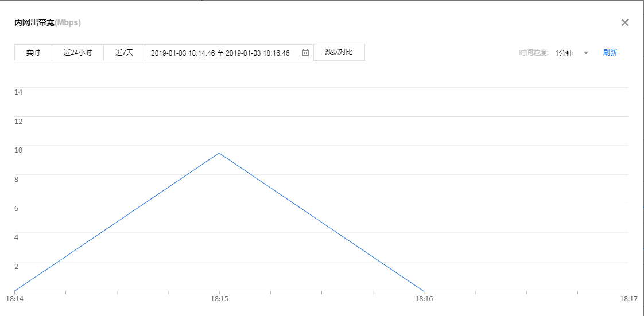Image resolution: width=644 pixels, height=316 pixels.
Task: Click the 时间粒度 label text
Action: click(x=534, y=53)
